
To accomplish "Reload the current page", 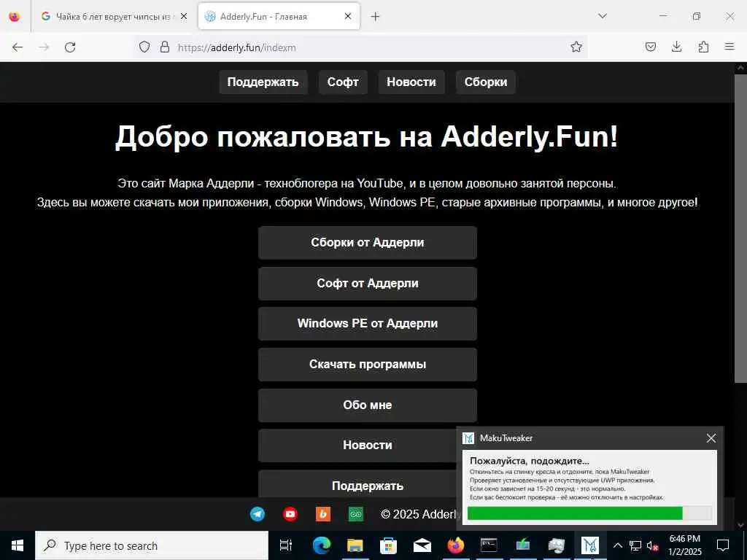I will click(70, 47).
